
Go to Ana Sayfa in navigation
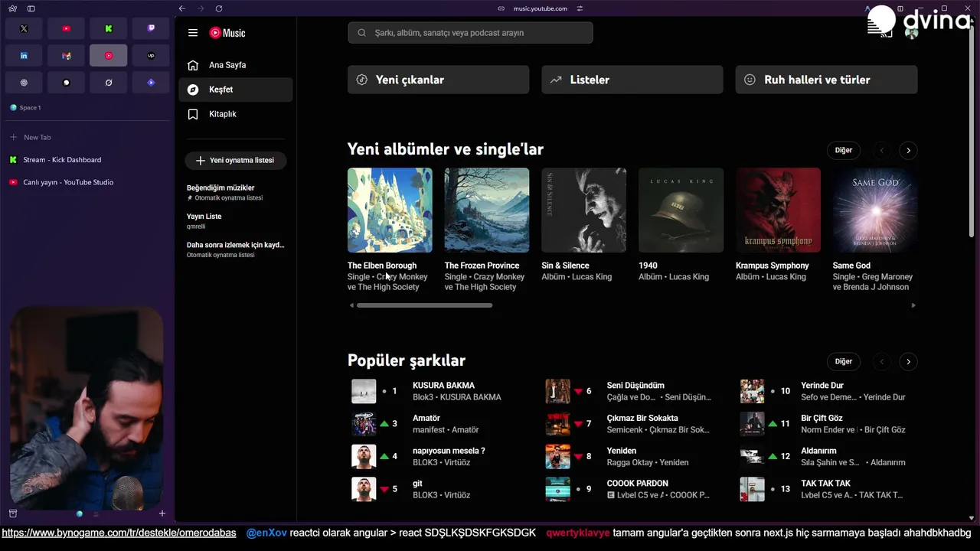(x=236, y=65)
